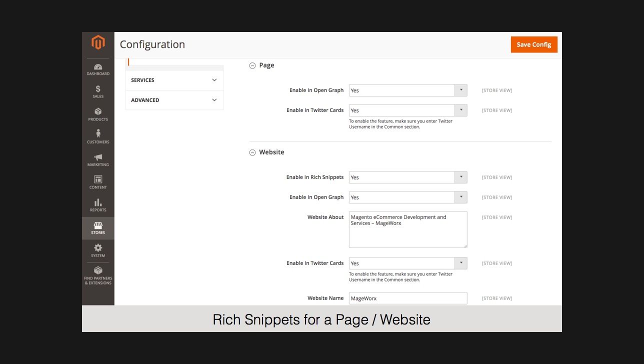This screenshot has width=644, height=364.
Task: Open the Content sidebar icon
Action: pos(98,182)
